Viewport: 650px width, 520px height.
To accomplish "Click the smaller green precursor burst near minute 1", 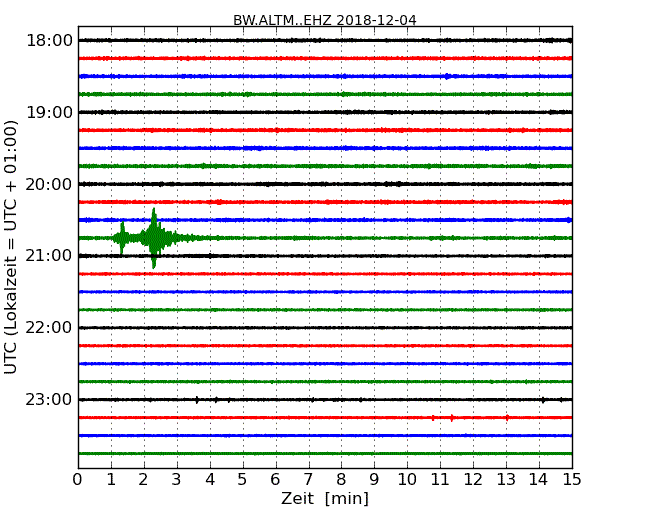I will point(122,238).
